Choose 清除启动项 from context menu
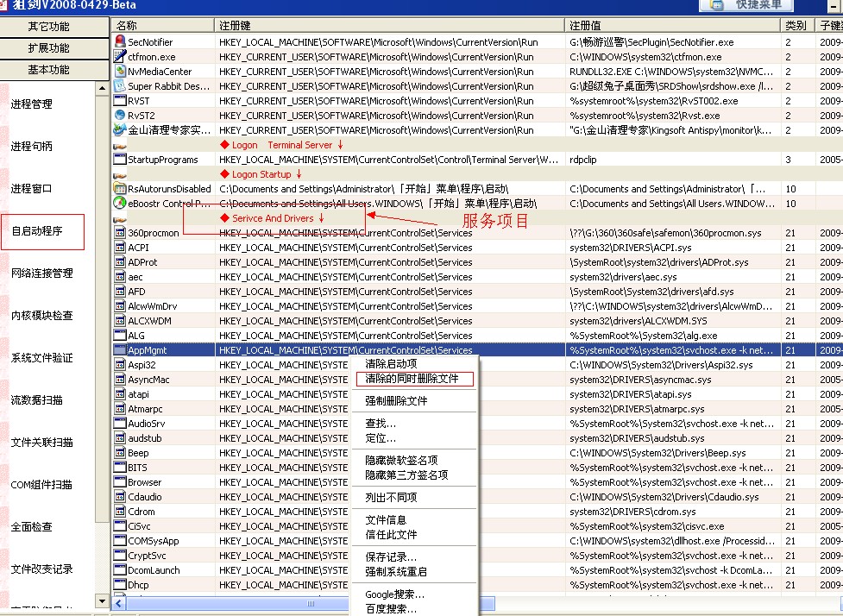Image resolution: width=843 pixels, height=616 pixels. click(391, 363)
